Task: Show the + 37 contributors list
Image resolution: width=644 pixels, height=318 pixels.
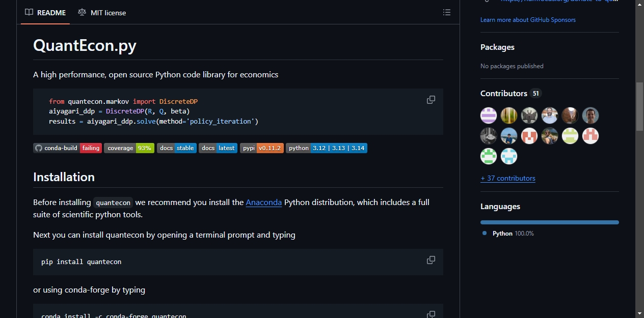Action: pyautogui.click(x=508, y=179)
